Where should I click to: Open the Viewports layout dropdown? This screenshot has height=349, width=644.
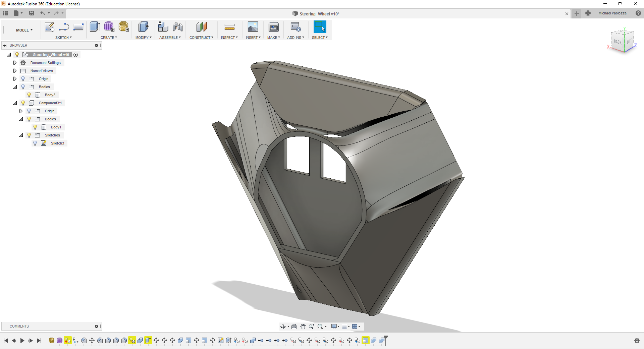pos(356,327)
